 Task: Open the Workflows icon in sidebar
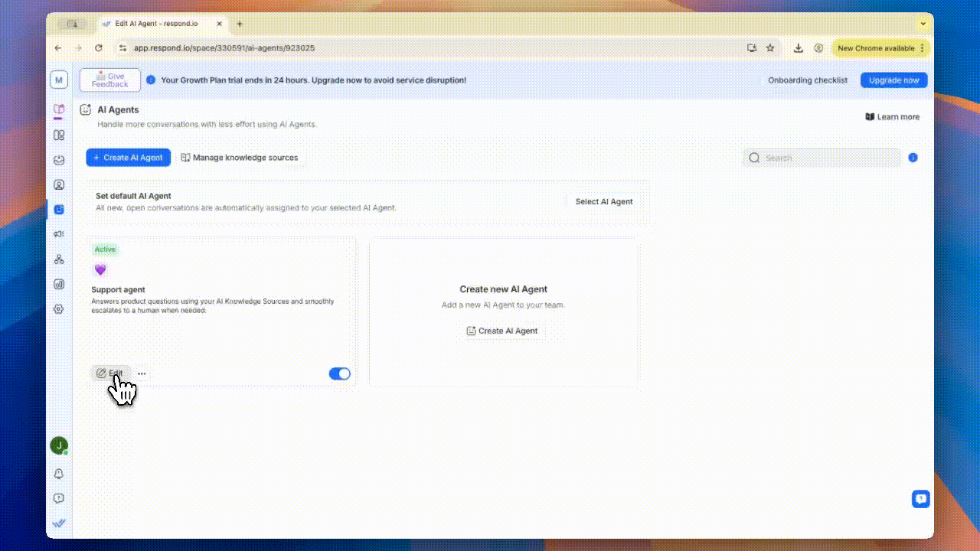pyautogui.click(x=59, y=259)
